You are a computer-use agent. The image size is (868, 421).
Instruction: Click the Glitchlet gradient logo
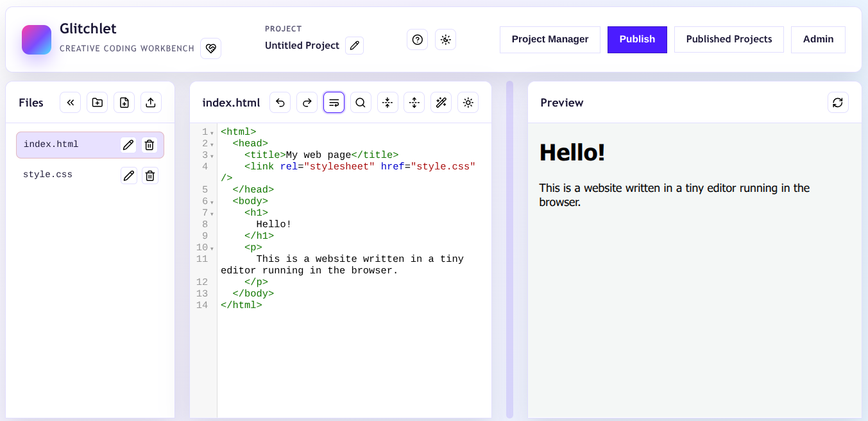[x=37, y=40]
